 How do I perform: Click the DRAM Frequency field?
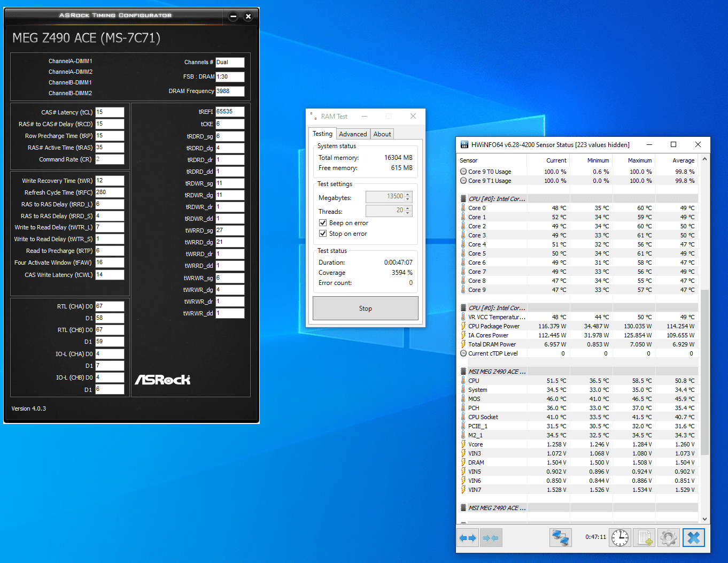coord(230,91)
